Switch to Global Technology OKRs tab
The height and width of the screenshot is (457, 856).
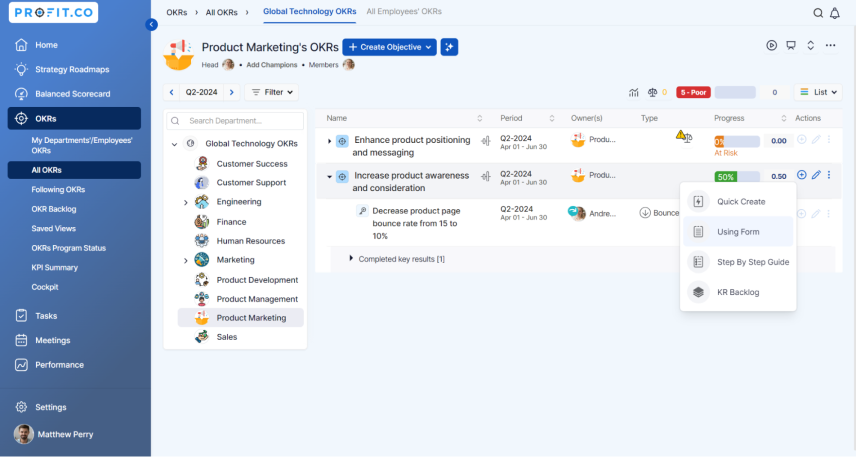coord(310,11)
